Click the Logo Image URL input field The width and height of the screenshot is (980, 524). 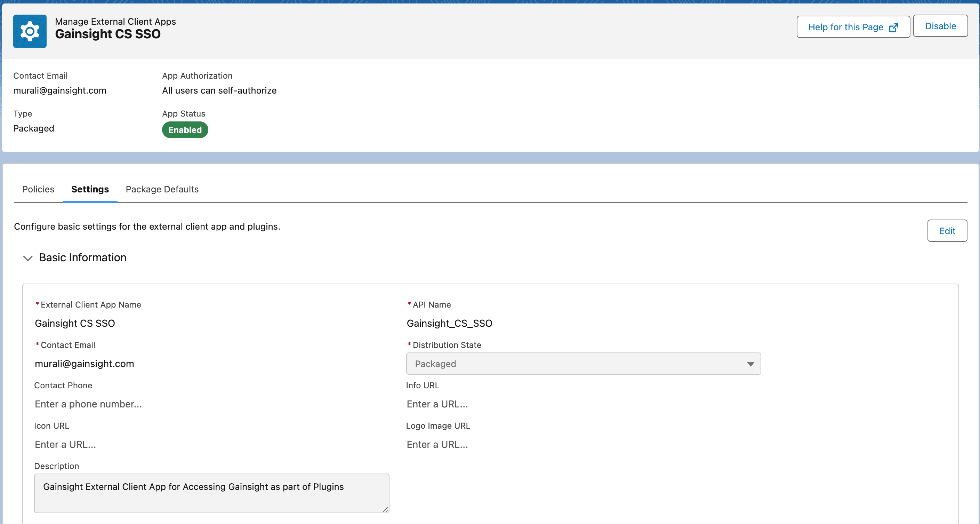pos(583,444)
